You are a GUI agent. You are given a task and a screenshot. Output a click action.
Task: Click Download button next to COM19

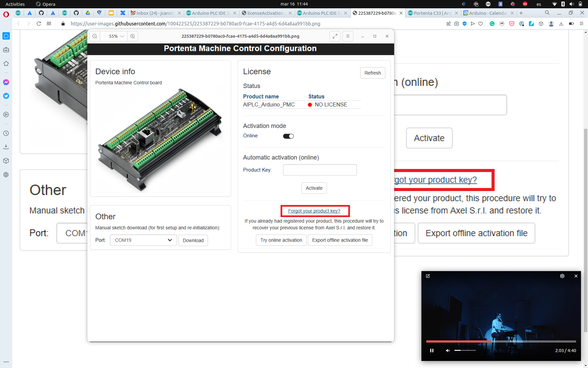(x=193, y=240)
